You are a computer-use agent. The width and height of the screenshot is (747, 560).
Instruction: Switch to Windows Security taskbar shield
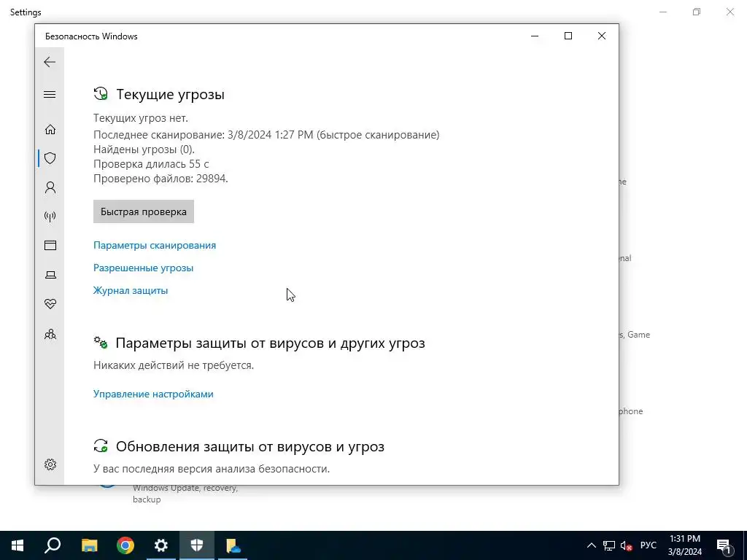click(x=197, y=545)
